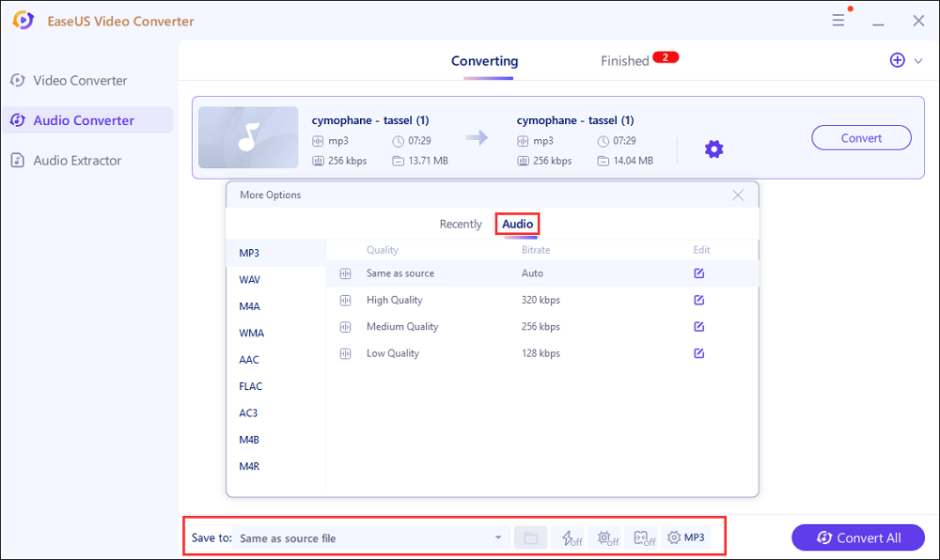Close the More Options panel

click(x=738, y=195)
